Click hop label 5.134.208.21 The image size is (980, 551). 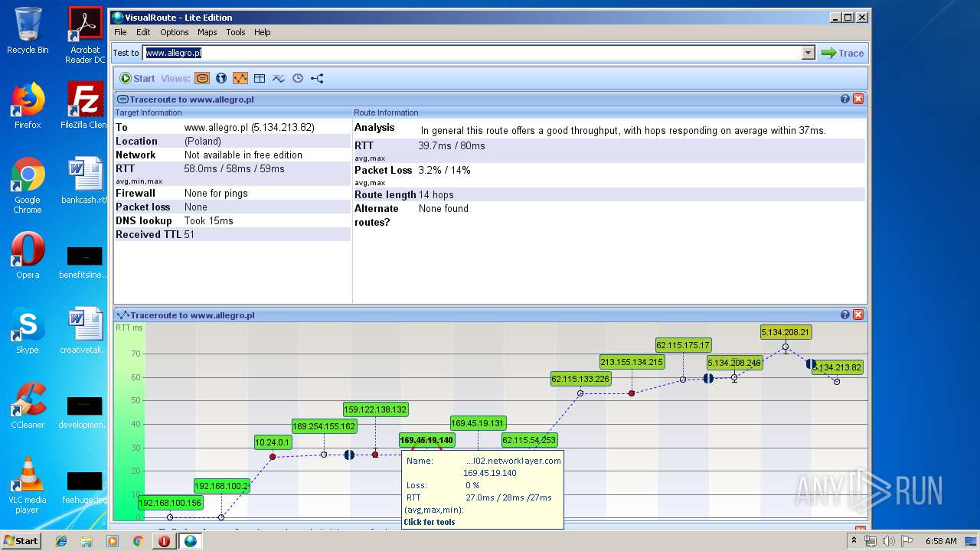pyautogui.click(x=786, y=332)
